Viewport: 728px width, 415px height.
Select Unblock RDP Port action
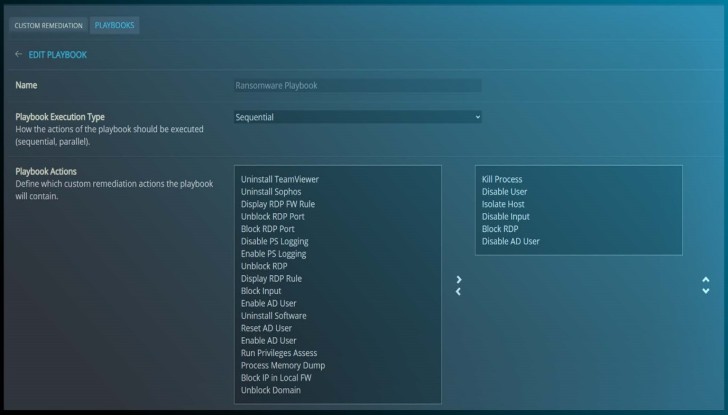click(273, 217)
